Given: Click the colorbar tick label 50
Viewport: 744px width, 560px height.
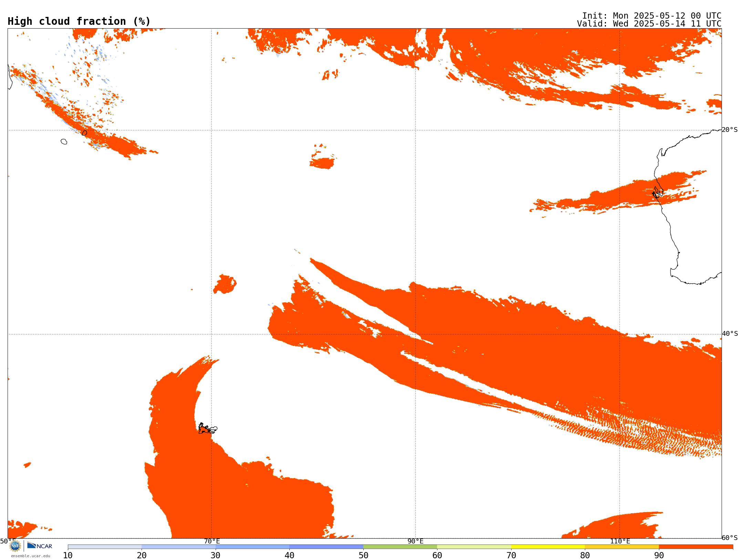Looking at the screenshot, I should pyautogui.click(x=363, y=556).
